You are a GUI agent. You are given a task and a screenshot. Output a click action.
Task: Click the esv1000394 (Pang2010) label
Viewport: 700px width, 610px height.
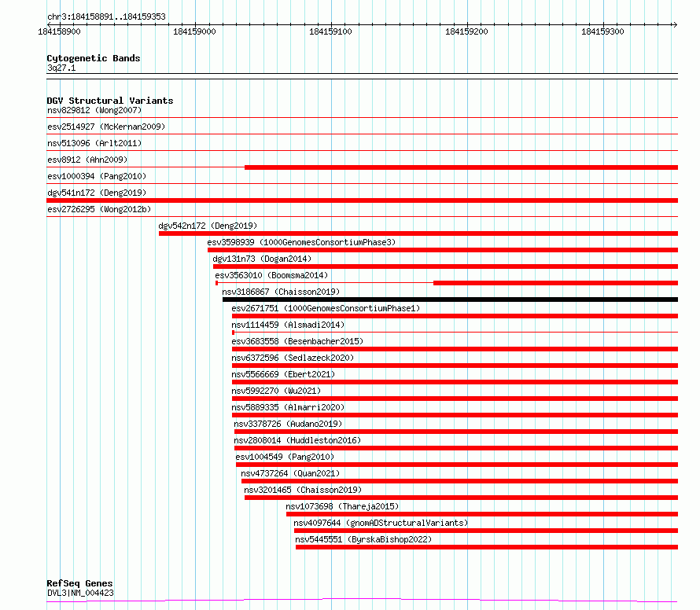97,176
